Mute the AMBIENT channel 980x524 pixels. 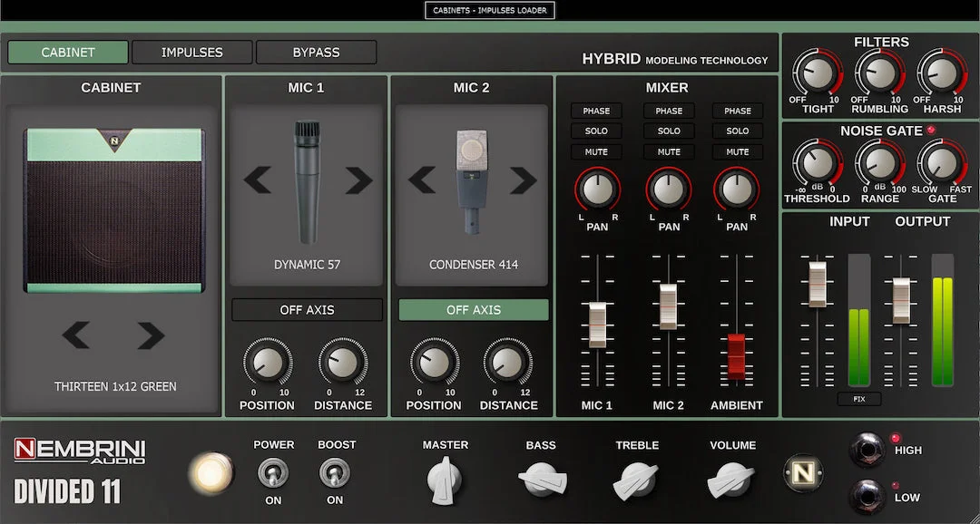(x=738, y=151)
